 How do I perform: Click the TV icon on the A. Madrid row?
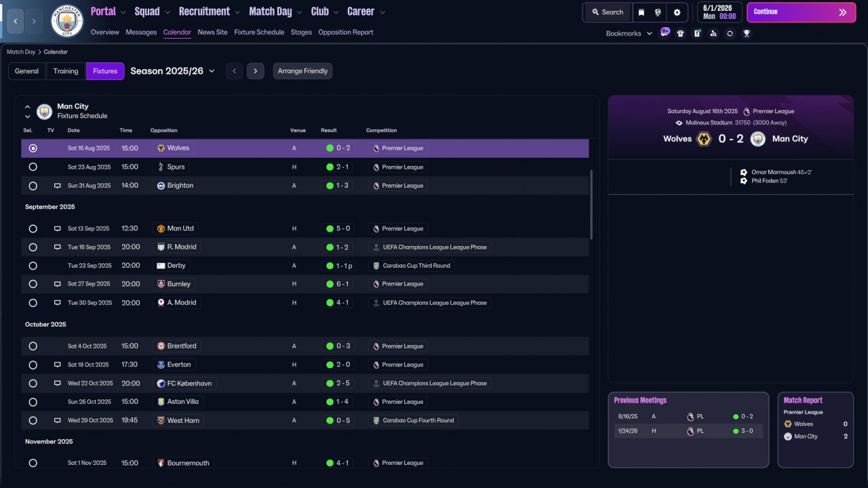click(58, 303)
